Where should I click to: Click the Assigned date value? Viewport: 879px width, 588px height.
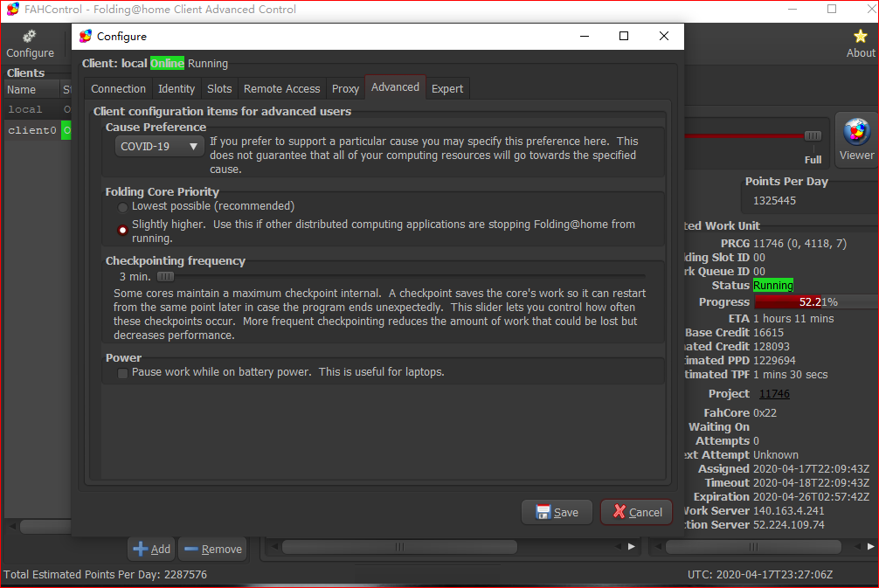(811, 468)
